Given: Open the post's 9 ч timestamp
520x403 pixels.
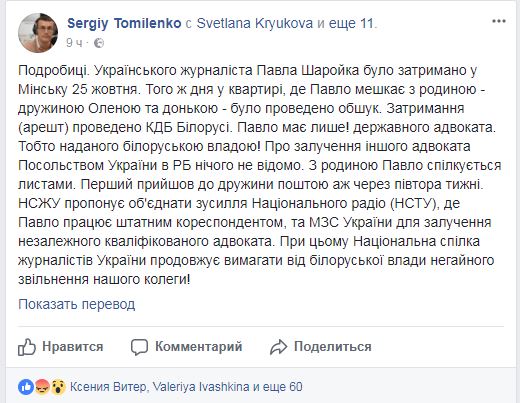Looking at the screenshot, I should pos(74,43).
